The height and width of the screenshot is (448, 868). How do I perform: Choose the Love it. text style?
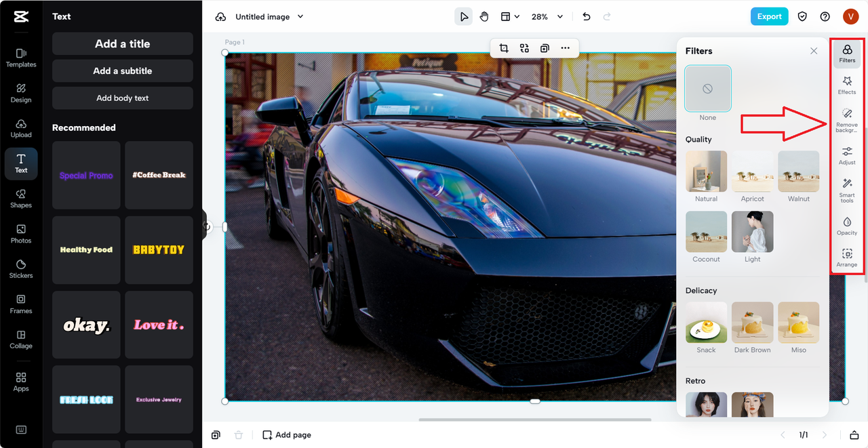coord(159,325)
